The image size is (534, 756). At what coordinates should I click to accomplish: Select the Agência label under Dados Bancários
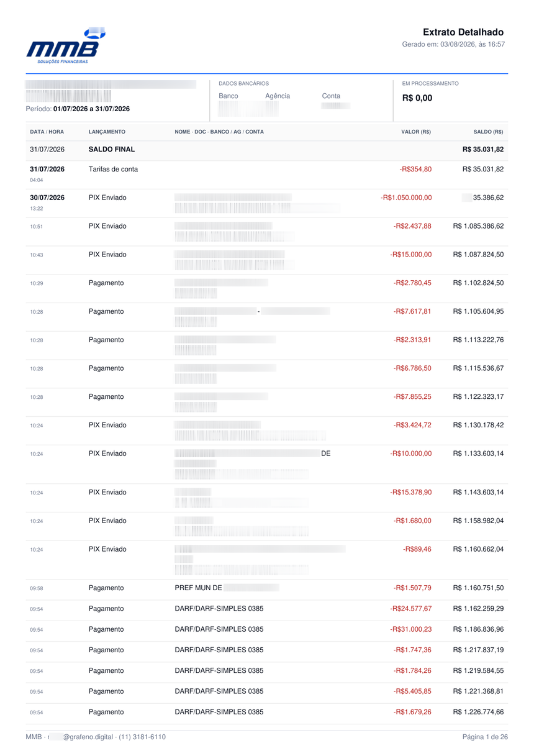click(278, 96)
